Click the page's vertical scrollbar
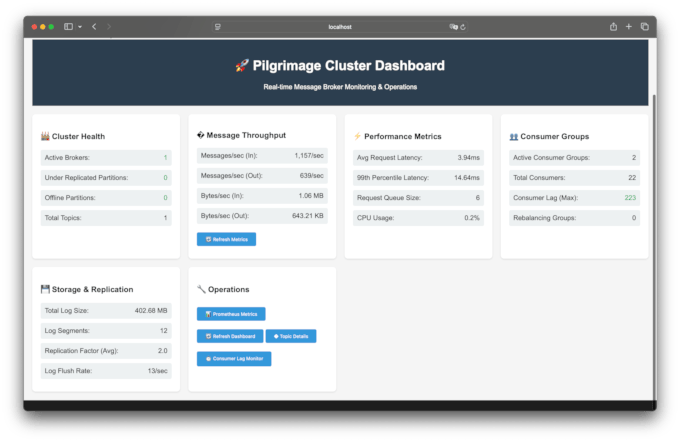 (652, 150)
